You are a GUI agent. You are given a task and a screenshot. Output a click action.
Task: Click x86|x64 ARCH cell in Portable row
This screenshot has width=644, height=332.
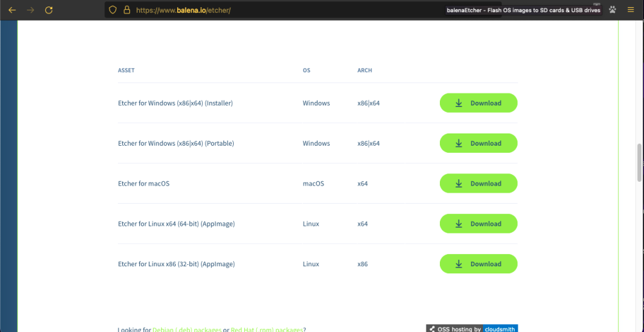coord(368,143)
